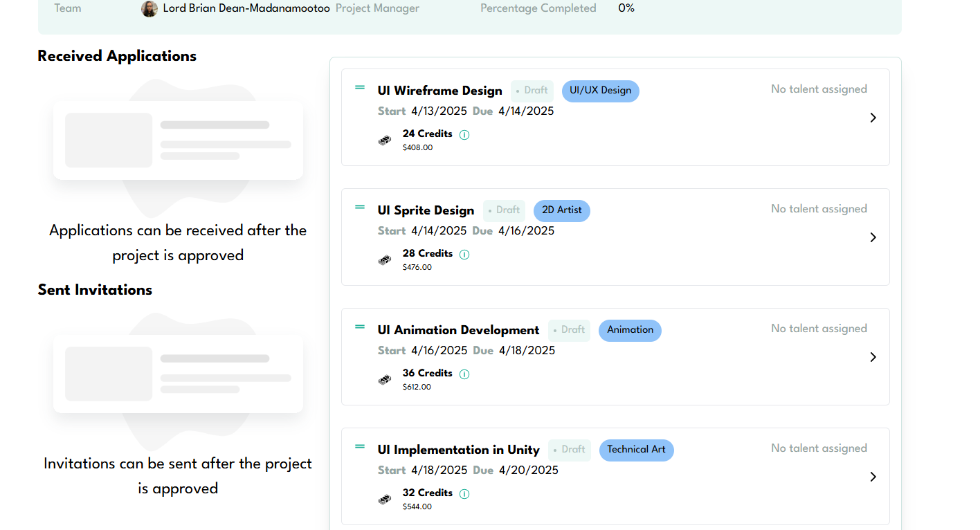Click the $612.00 amount

coord(417,387)
